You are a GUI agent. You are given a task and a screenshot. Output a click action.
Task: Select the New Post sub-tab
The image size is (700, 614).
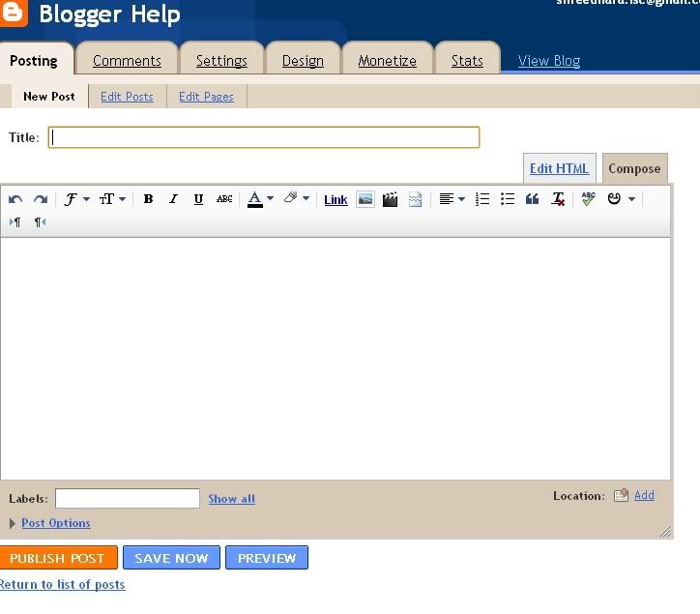click(49, 97)
